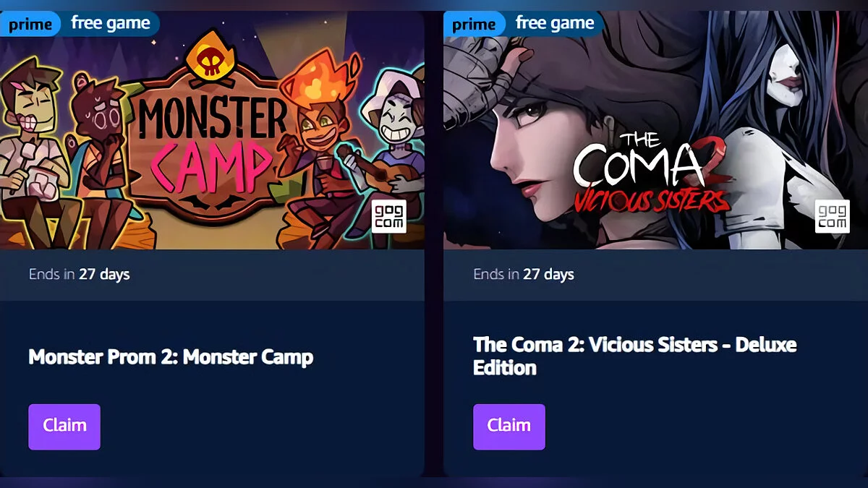The height and width of the screenshot is (488, 868).
Task: Click the prime badge on Monster Camp card
Action: [x=30, y=25]
